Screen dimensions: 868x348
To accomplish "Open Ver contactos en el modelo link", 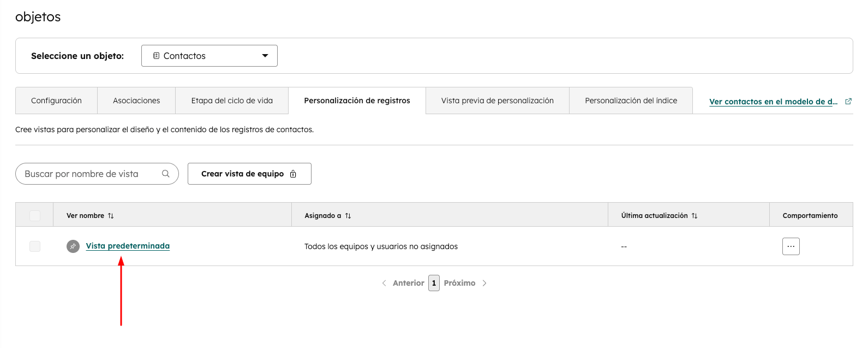I will point(773,102).
